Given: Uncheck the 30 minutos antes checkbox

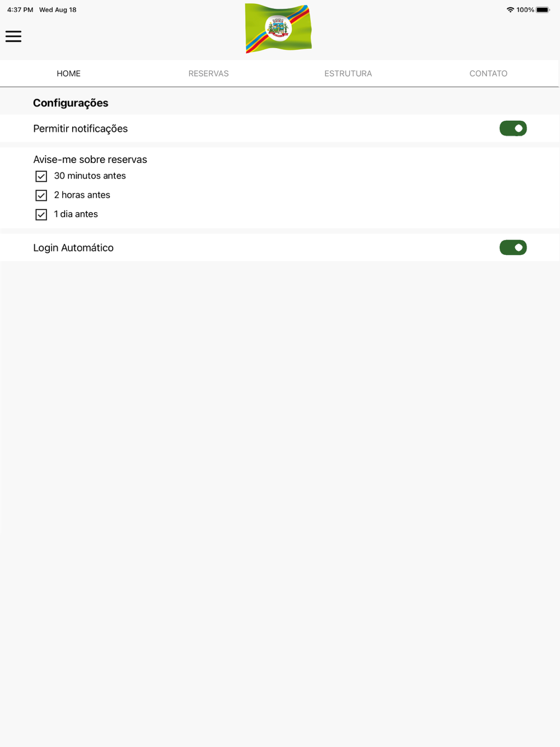Looking at the screenshot, I should [41, 176].
